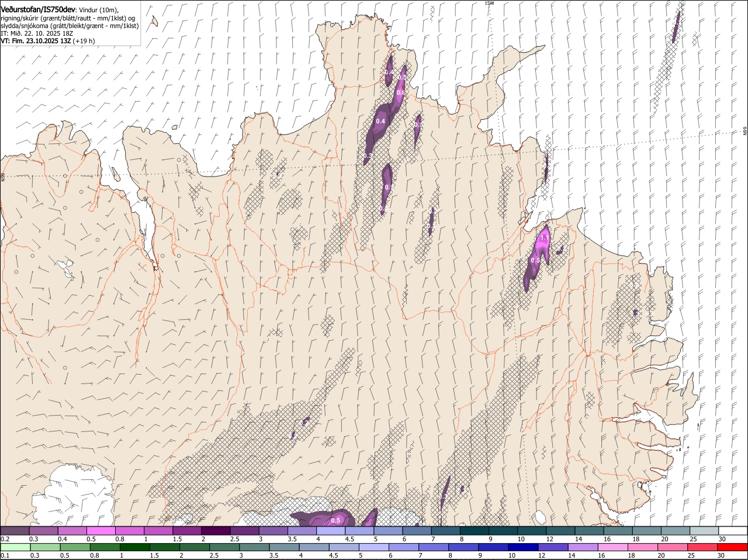Image resolution: width=748 pixels, height=560 pixels.
Task: Pick the darkest green 1–1.5 rain swatch
Action: pyautogui.click(x=134, y=548)
